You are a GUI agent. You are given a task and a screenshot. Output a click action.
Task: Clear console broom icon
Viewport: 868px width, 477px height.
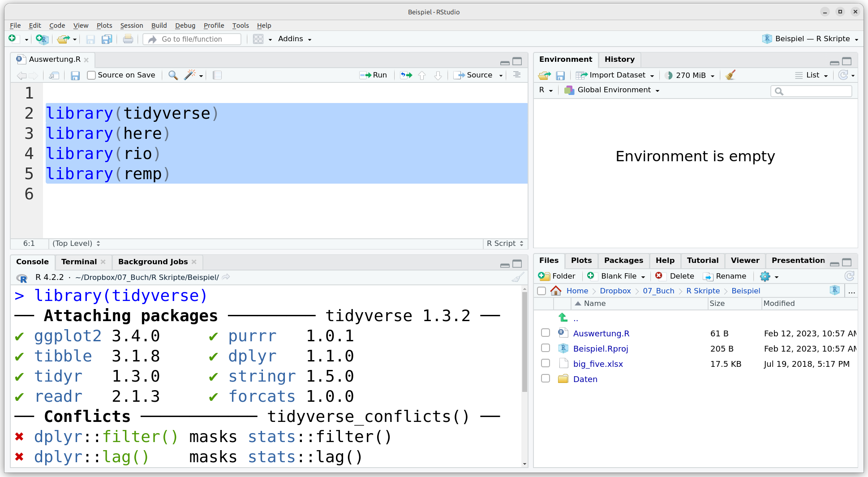pos(518,277)
